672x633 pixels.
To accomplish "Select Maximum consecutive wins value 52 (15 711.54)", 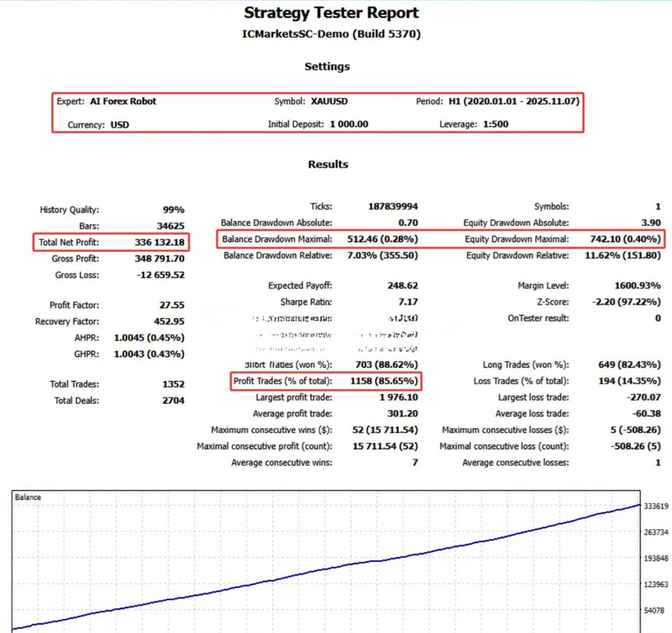I will (385, 429).
